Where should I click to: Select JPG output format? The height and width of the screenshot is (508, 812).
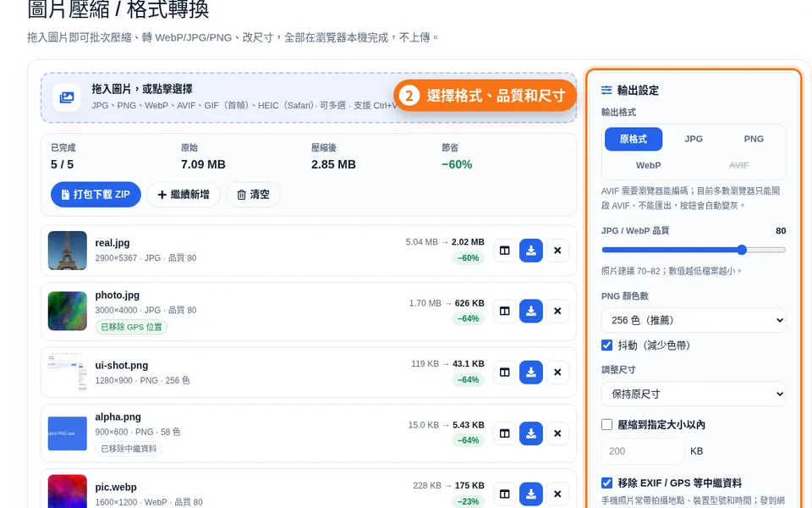(694, 139)
